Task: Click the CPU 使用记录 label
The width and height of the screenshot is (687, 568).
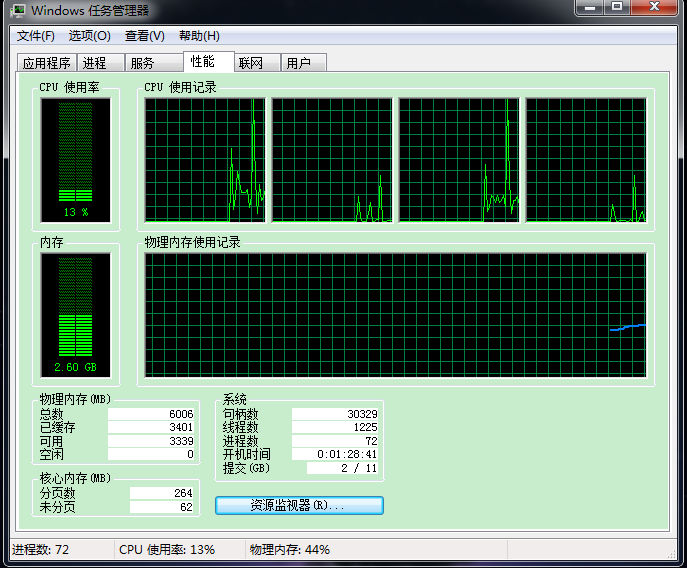Action: 180,87
